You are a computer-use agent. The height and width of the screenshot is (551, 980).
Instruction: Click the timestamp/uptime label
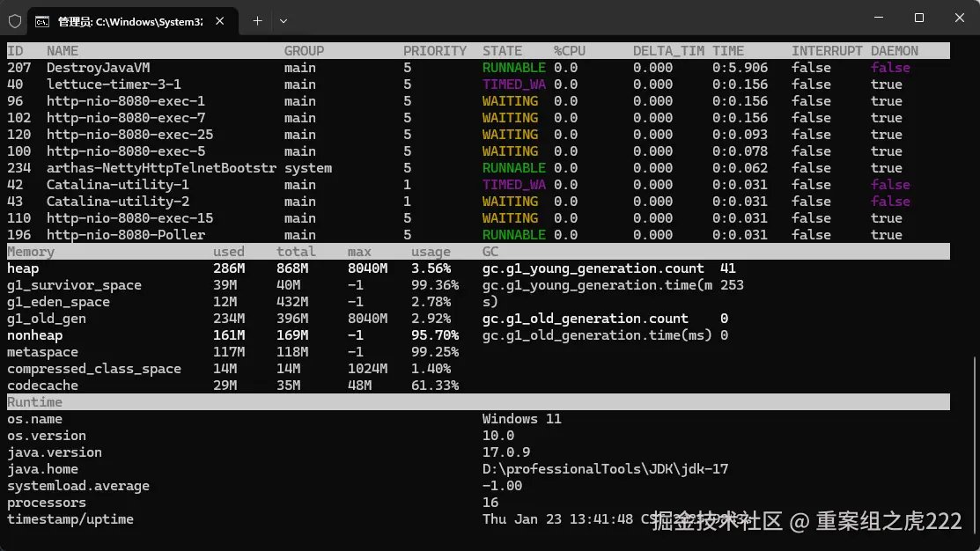(x=70, y=520)
